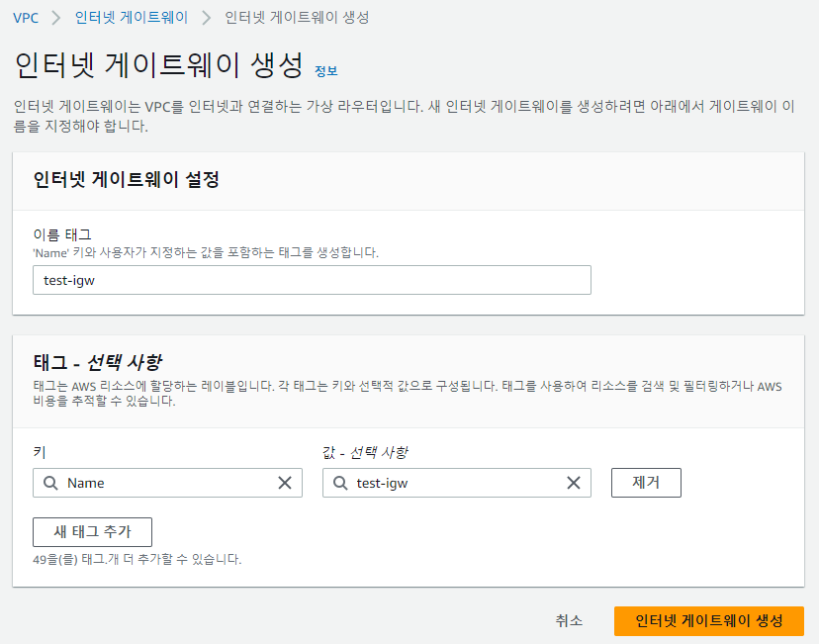The width and height of the screenshot is (819, 644).
Task: Click the test-igw value input field
Action: 457,483
